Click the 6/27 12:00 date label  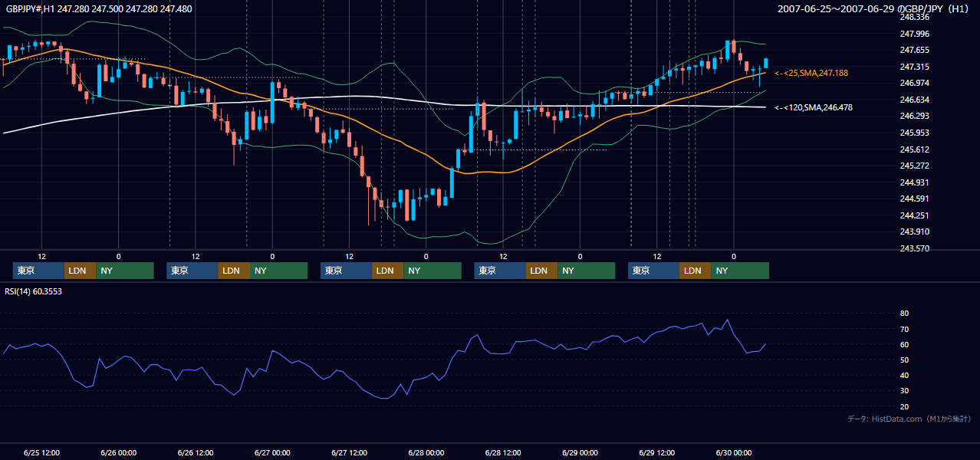pyautogui.click(x=350, y=453)
